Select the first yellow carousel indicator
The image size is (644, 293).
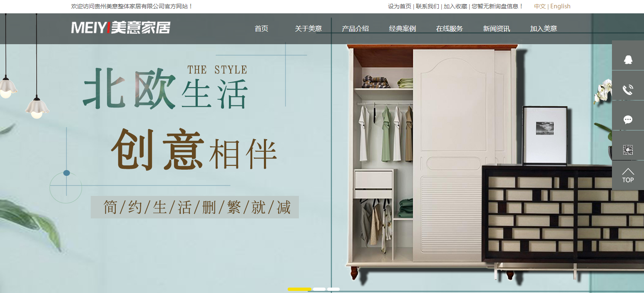299,289
